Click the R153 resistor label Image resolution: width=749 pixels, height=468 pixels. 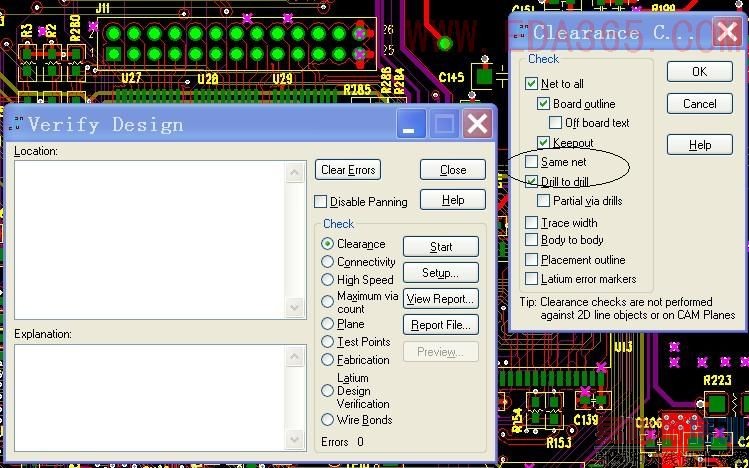click(x=559, y=443)
